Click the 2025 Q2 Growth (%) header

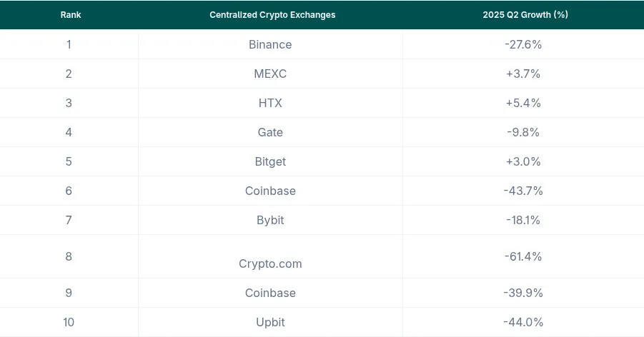point(525,15)
